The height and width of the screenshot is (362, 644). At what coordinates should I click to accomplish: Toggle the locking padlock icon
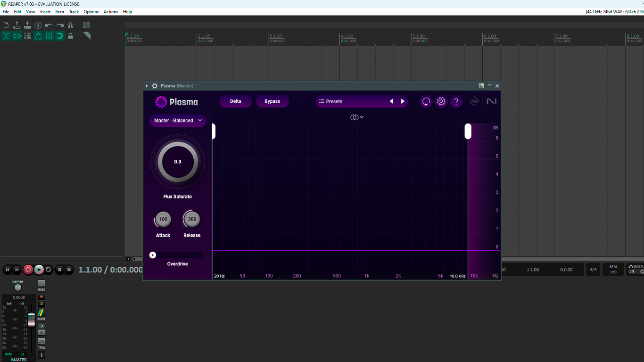point(71,36)
